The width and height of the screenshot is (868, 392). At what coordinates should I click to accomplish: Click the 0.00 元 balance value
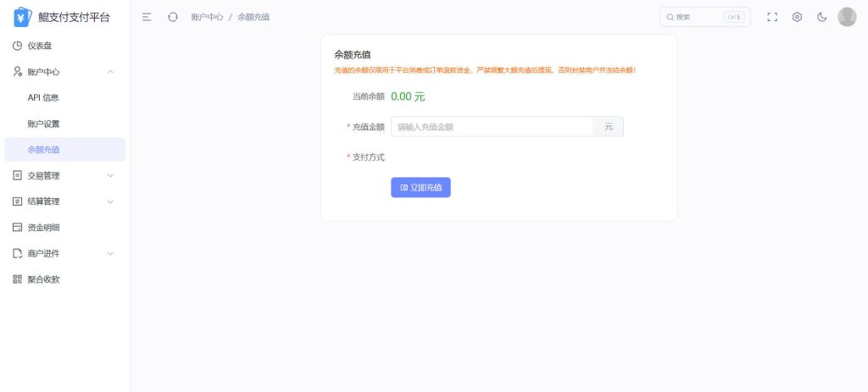coord(408,97)
